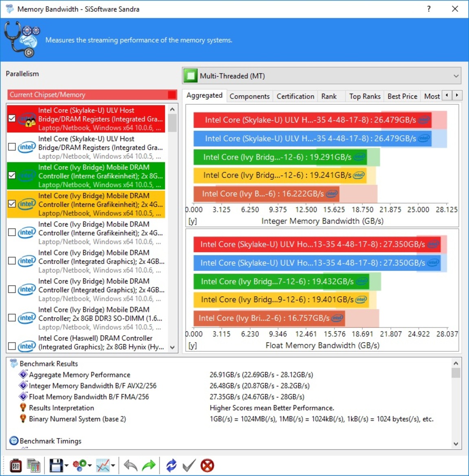
Task: Click the Intel logo of Haswell DRAM Controller entry
Action: [26, 346]
